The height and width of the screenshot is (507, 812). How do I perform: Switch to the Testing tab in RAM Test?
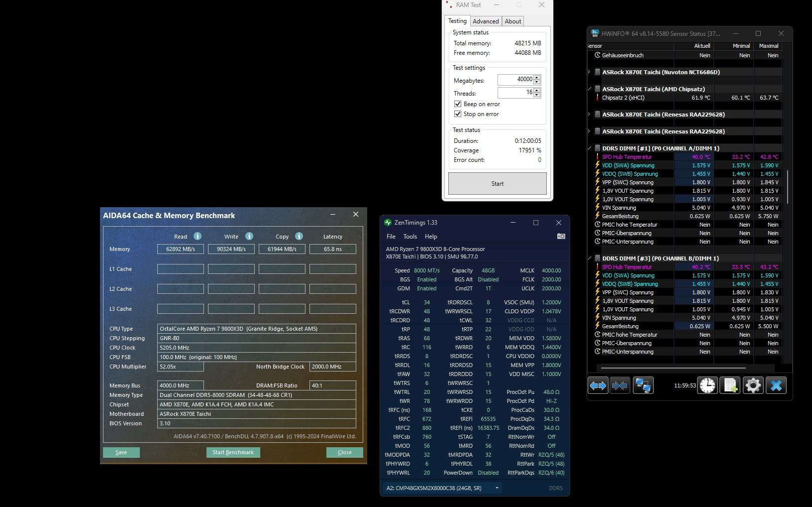[457, 21]
